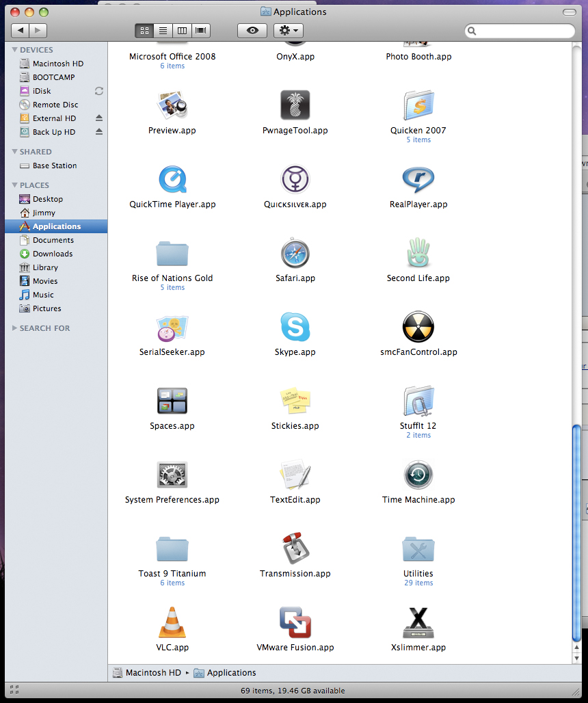Open the Toast 9 Titanium folder
Viewport: 588px width, 703px height.
(x=172, y=548)
